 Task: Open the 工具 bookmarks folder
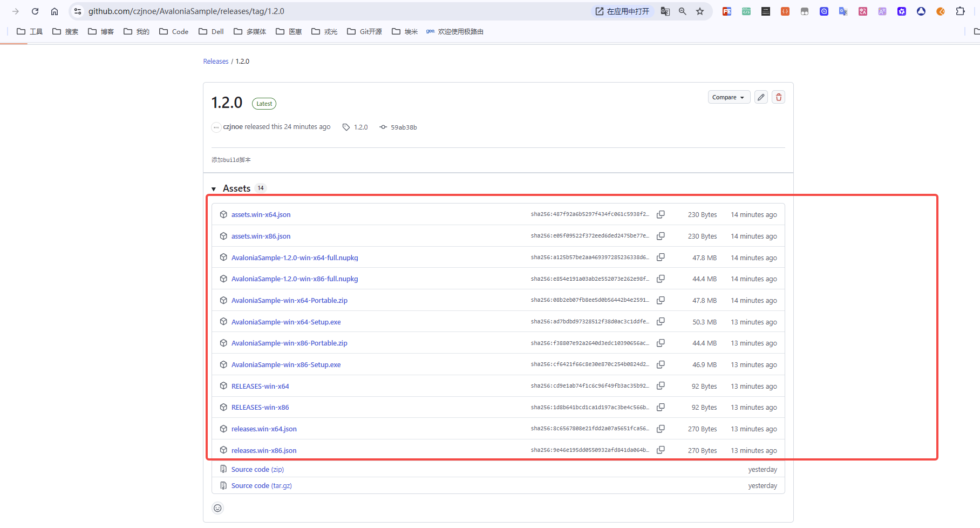click(x=30, y=32)
